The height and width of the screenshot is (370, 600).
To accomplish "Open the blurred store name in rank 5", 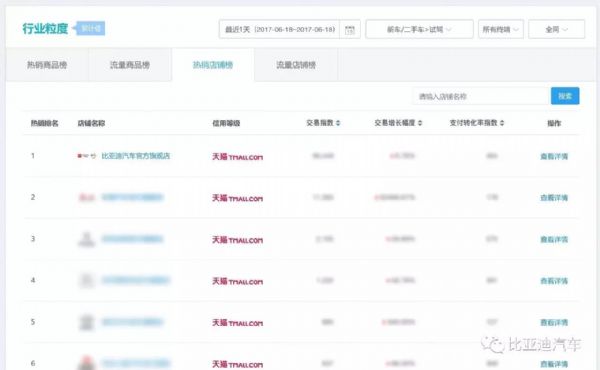I will coord(132,322).
